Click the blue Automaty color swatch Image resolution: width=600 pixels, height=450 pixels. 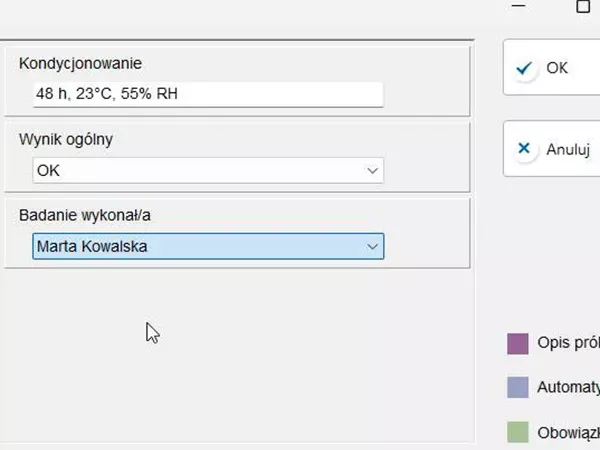pos(517,387)
